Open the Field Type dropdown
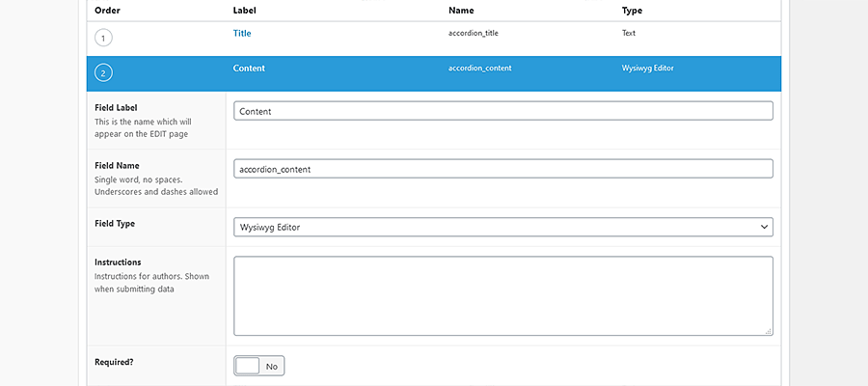 point(502,227)
